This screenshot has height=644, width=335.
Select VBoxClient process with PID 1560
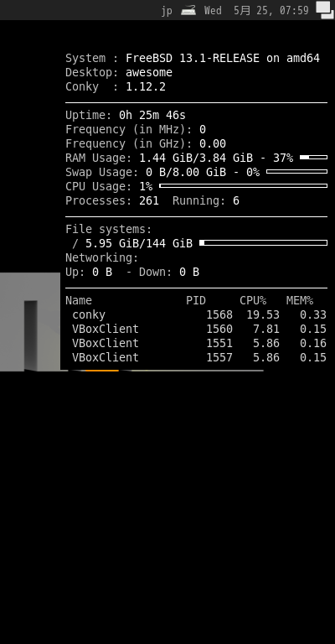(196, 330)
